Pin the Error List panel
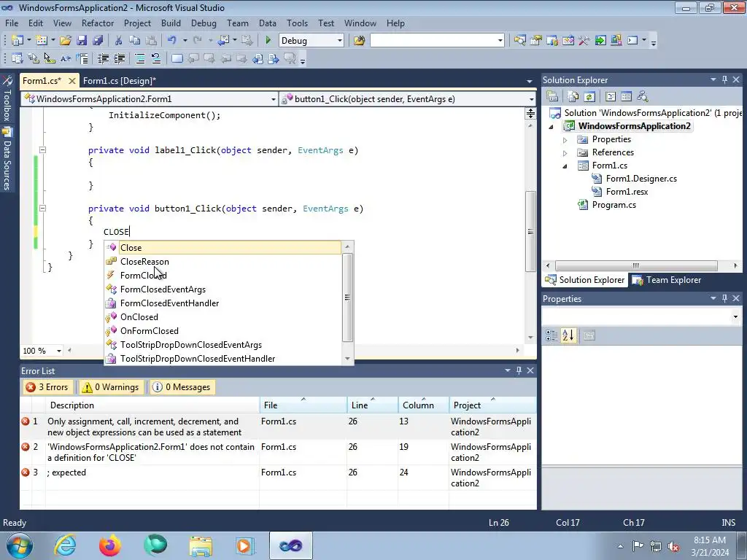 pos(519,370)
